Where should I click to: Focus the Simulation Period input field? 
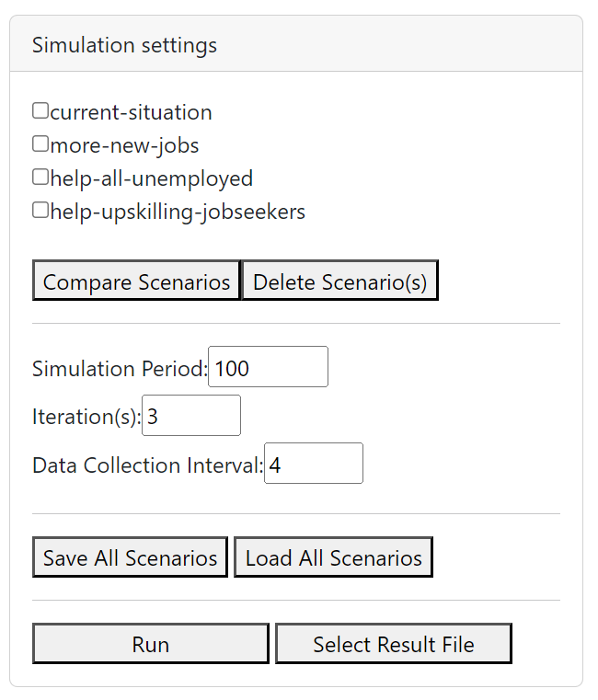pos(268,368)
